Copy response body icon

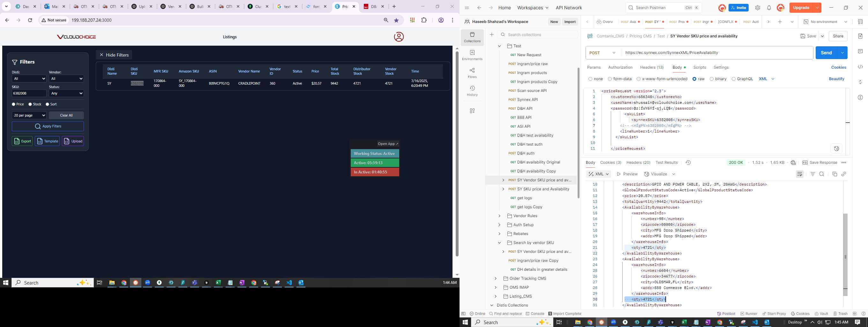[834, 174]
